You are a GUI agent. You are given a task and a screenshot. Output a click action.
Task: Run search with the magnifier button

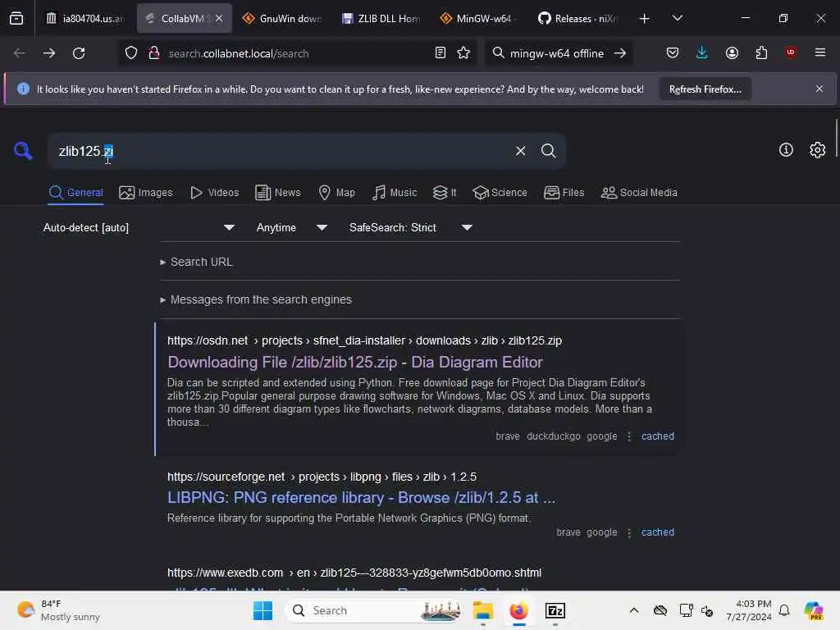(548, 151)
